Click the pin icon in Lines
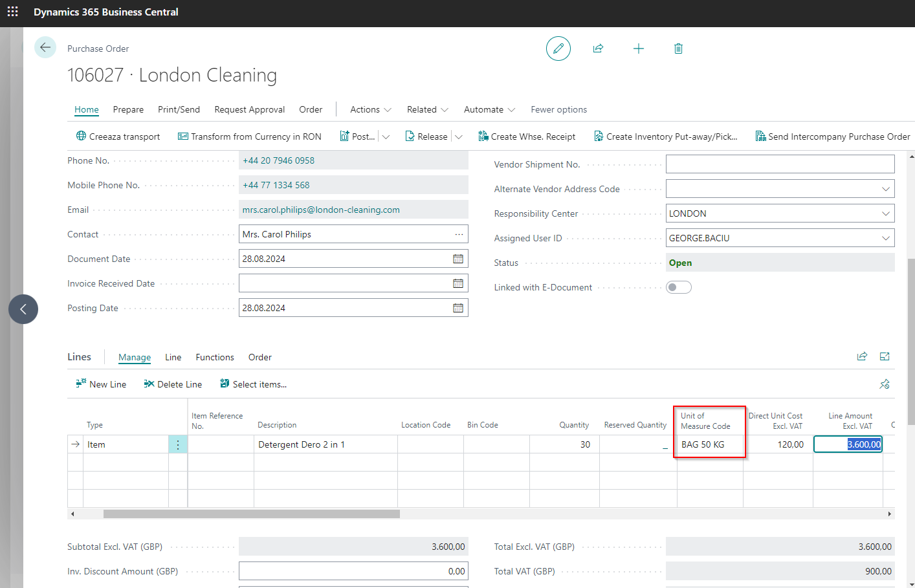The width and height of the screenshot is (915, 588). click(885, 384)
